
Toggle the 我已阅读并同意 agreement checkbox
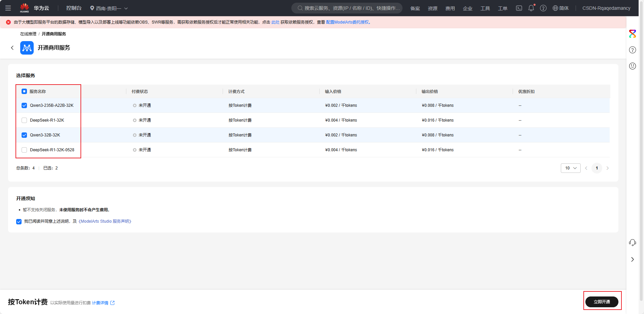19,221
